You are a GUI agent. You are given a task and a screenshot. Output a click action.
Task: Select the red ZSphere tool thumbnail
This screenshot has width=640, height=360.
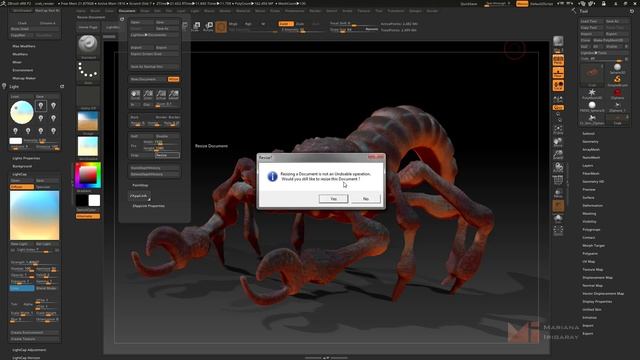617,93
